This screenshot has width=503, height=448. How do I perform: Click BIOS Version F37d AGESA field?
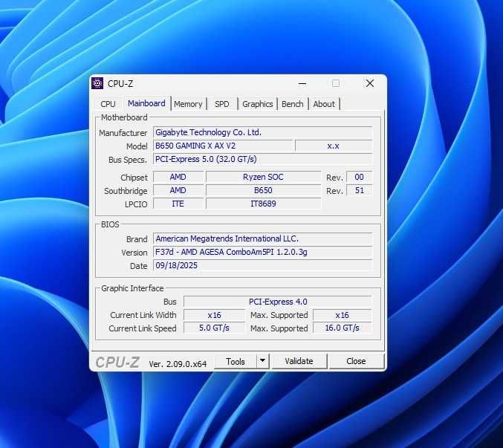coord(262,252)
